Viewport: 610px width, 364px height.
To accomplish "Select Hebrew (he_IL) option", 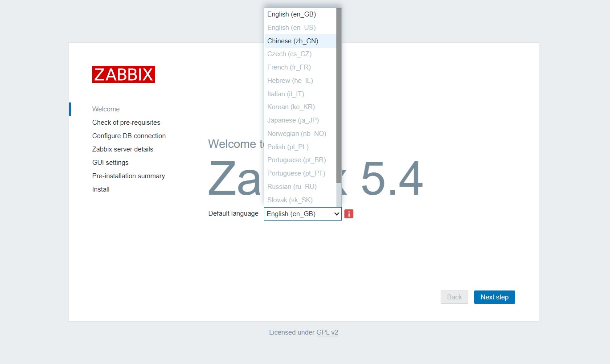I will tap(300, 81).
